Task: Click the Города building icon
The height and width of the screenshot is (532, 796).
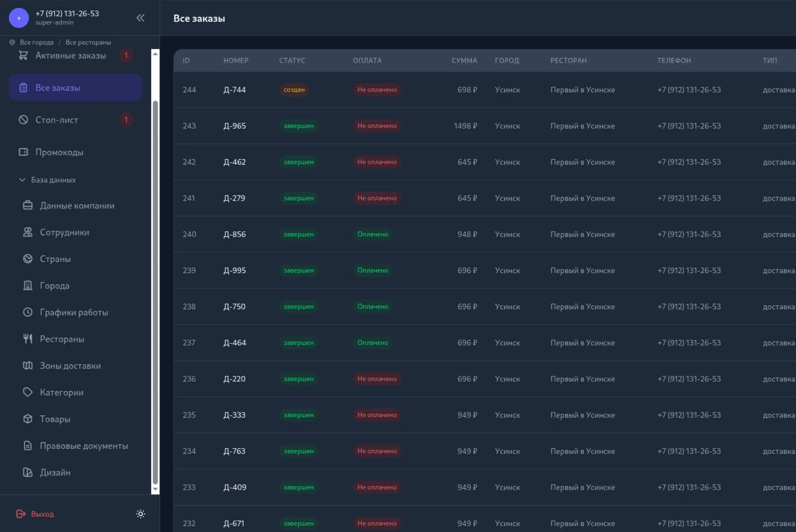Action: [x=28, y=286]
